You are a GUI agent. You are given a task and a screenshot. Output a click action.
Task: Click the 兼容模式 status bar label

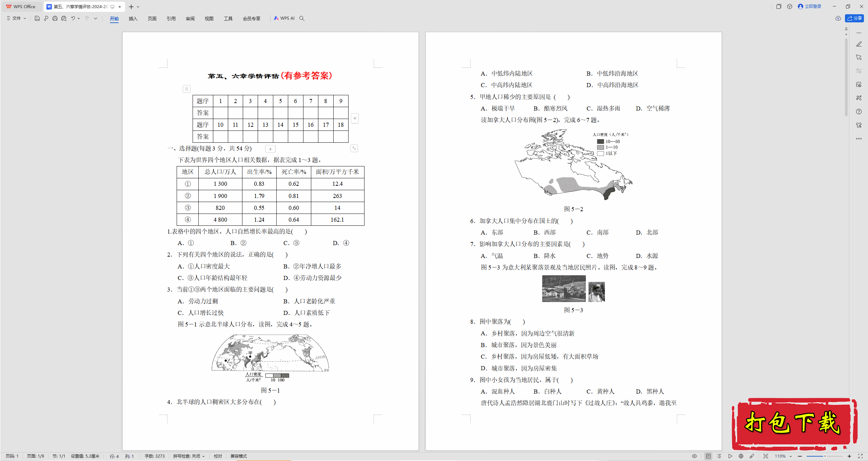pos(239,456)
